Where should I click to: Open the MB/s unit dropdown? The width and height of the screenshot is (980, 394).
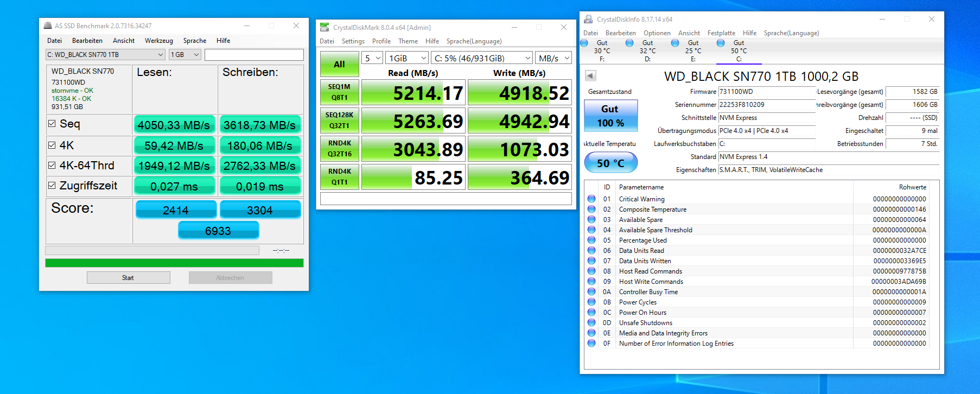[554, 58]
